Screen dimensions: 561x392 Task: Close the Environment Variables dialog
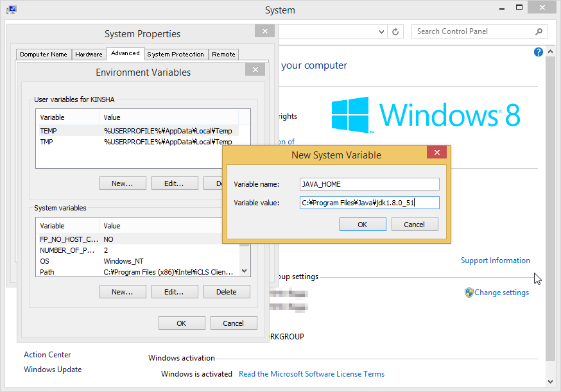255,69
